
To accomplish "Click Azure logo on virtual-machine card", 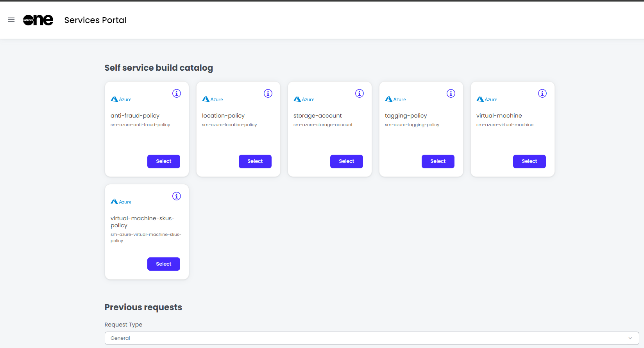I will coord(487,99).
